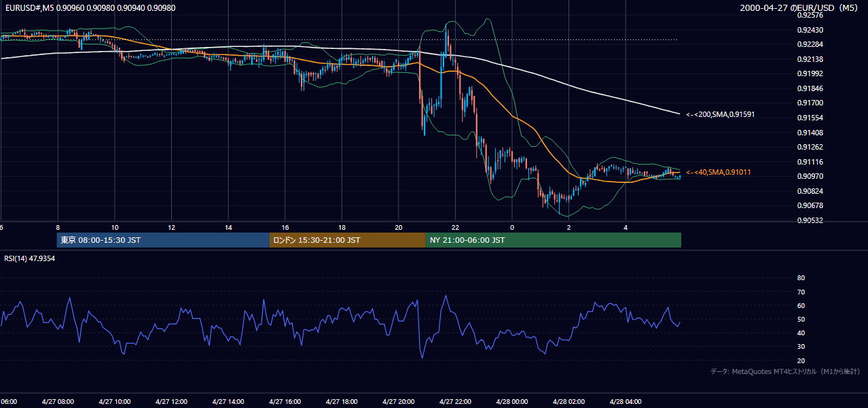Screen dimensions: 868x408
Task: Click the MetaQuotes MT4 data source note
Action: (x=785, y=371)
